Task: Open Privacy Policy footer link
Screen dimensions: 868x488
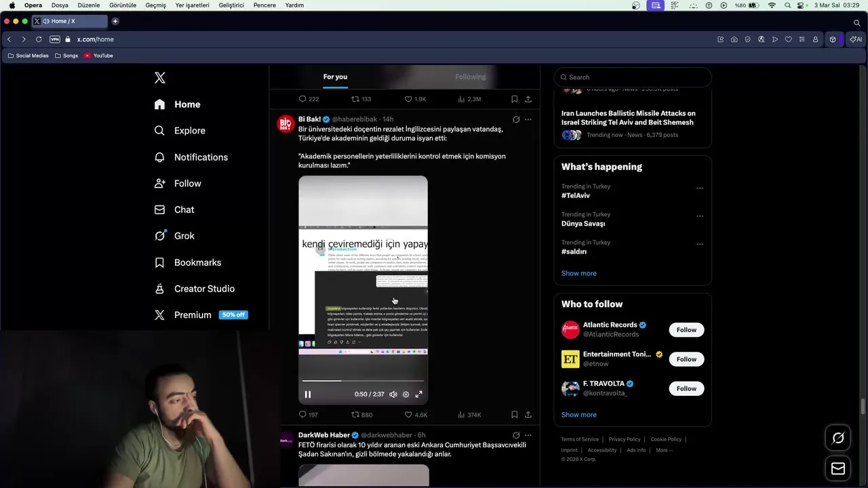Action: pyautogui.click(x=625, y=439)
